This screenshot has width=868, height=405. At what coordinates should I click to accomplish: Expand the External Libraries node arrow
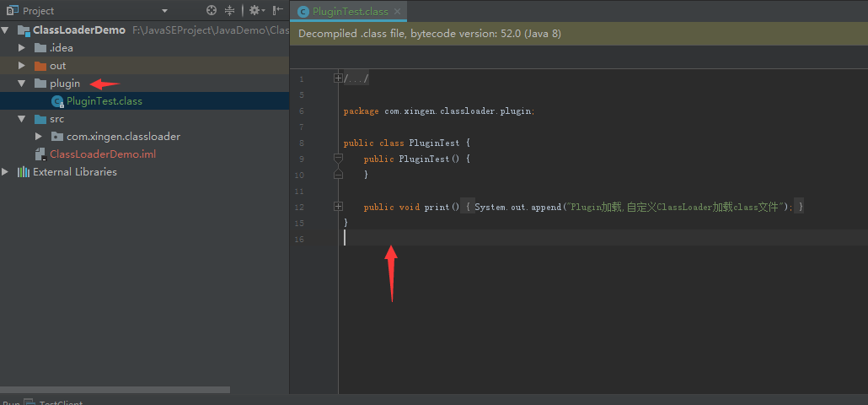5,172
